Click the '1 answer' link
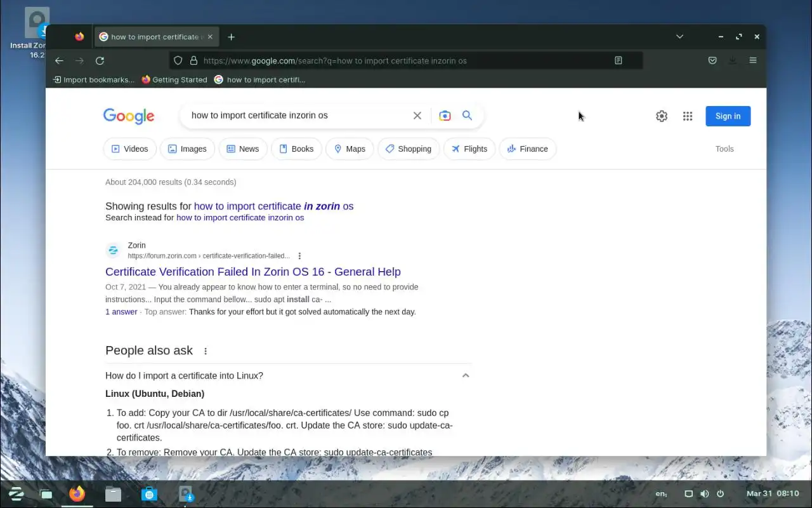Image resolution: width=812 pixels, height=508 pixels. (x=121, y=312)
